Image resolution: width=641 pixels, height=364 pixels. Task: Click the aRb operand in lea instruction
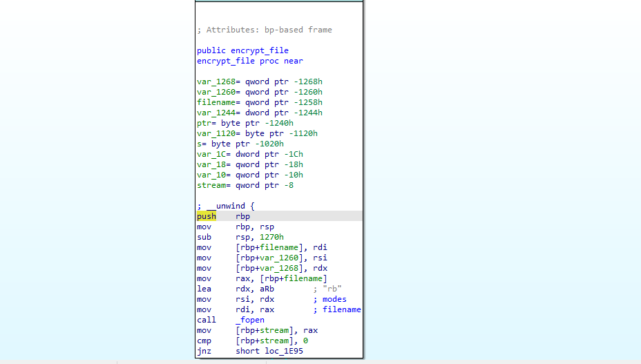tap(267, 289)
